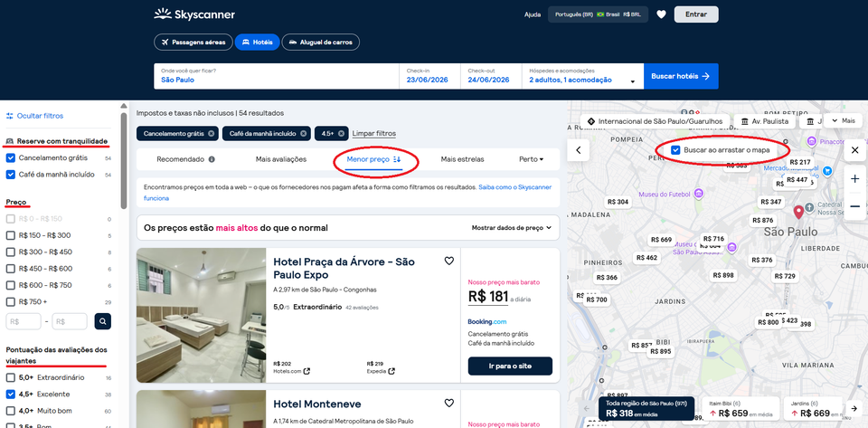This screenshot has width=868, height=428.
Task: Open the language and currency selector
Action: [x=598, y=14]
